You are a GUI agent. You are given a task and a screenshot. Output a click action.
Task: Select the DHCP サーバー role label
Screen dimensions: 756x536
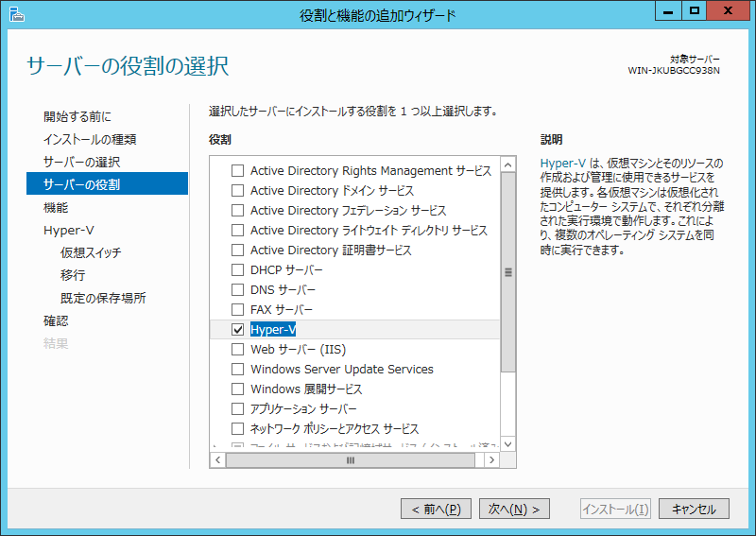(x=286, y=269)
